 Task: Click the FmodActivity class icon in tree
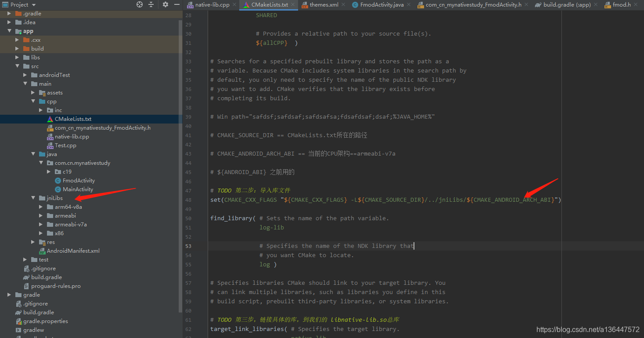58,181
